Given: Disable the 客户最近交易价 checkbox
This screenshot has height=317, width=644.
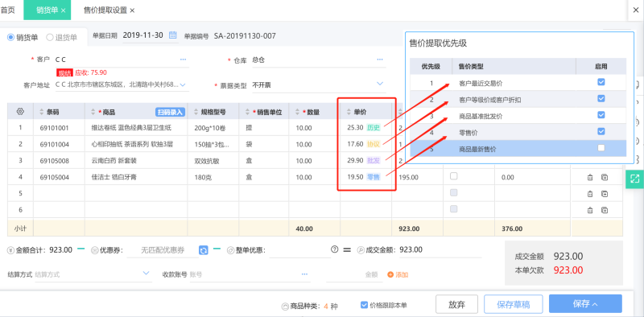Looking at the screenshot, I should [x=601, y=82].
